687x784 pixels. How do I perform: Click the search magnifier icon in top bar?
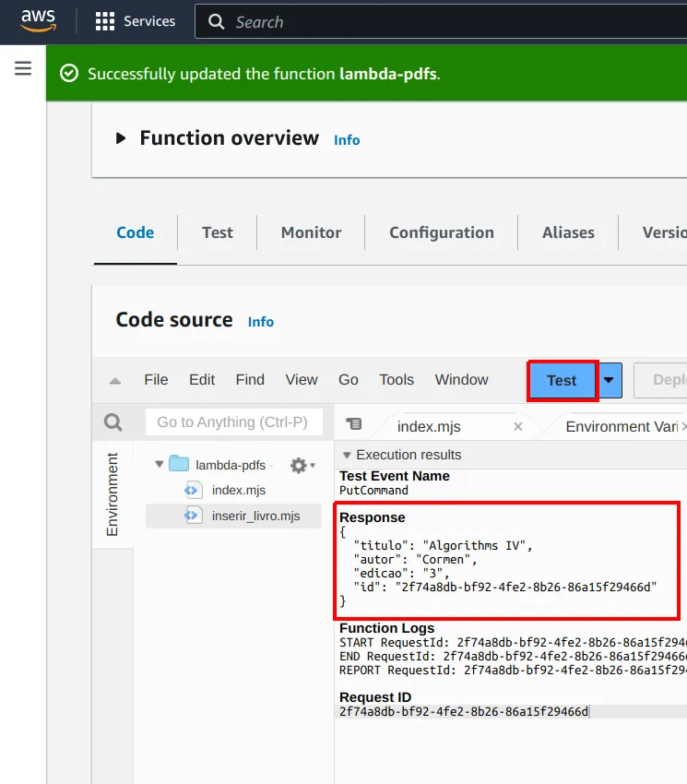point(216,21)
